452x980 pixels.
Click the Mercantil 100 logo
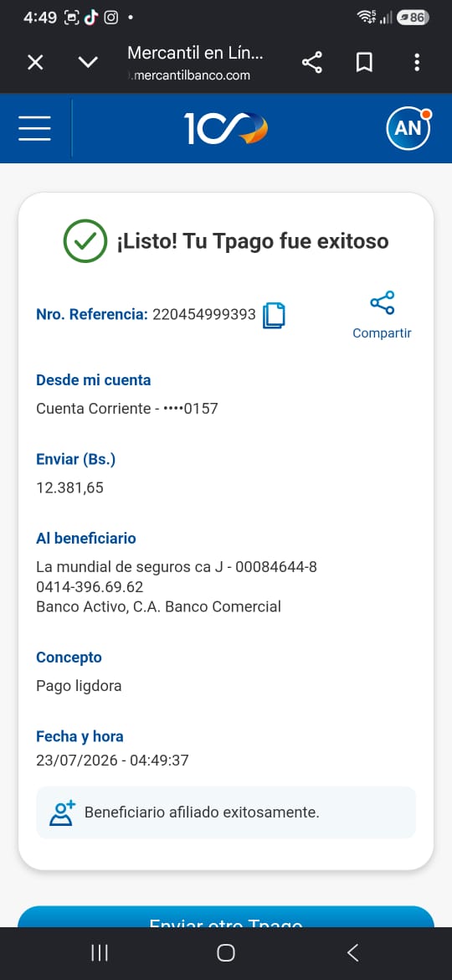click(x=226, y=128)
